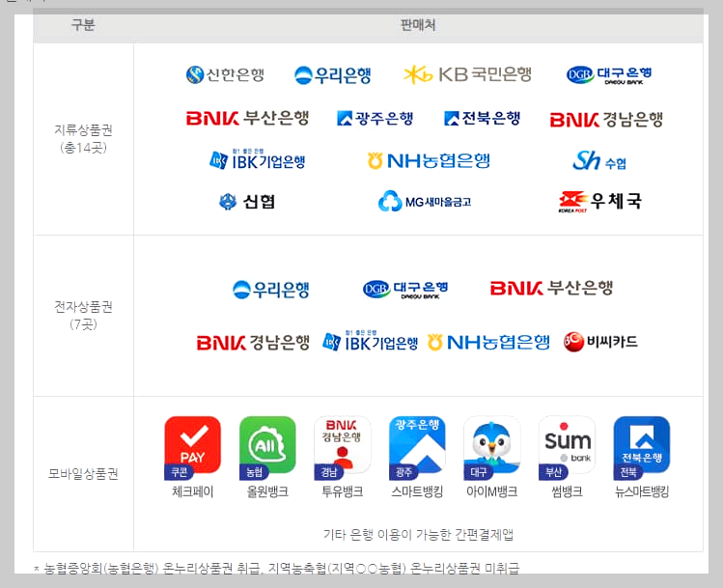Click the 우리은행 logo in electronic voucher row
Image resolution: width=723 pixels, height=588 pixels.
point(270,290)
